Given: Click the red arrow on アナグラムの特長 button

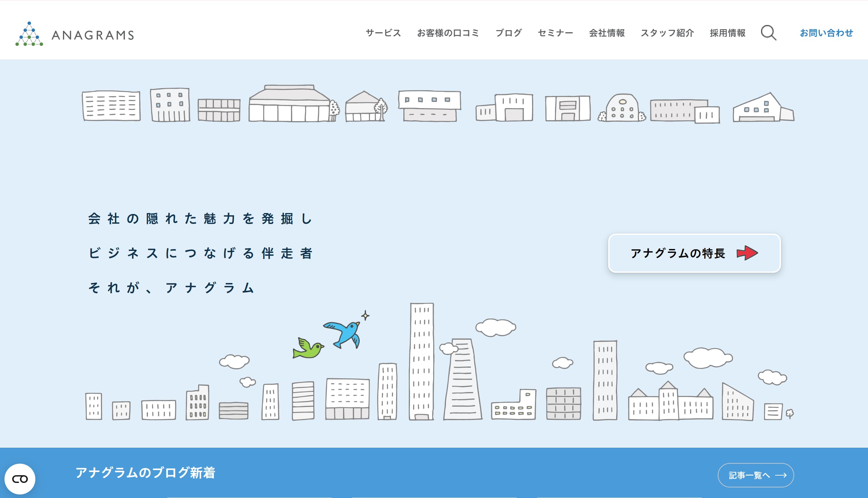Looking at the screenshot, I should point(747,253).
